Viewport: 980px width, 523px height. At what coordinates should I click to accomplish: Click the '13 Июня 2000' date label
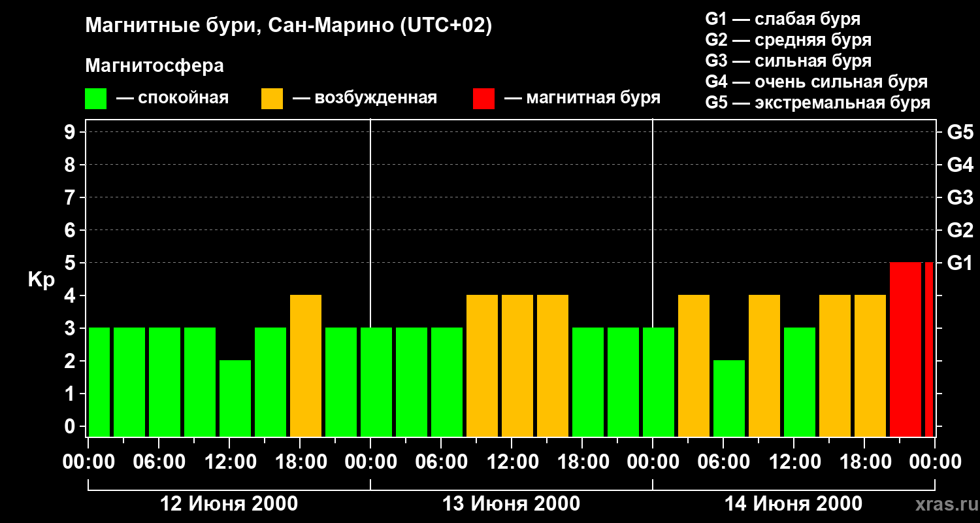click(511, 504)
